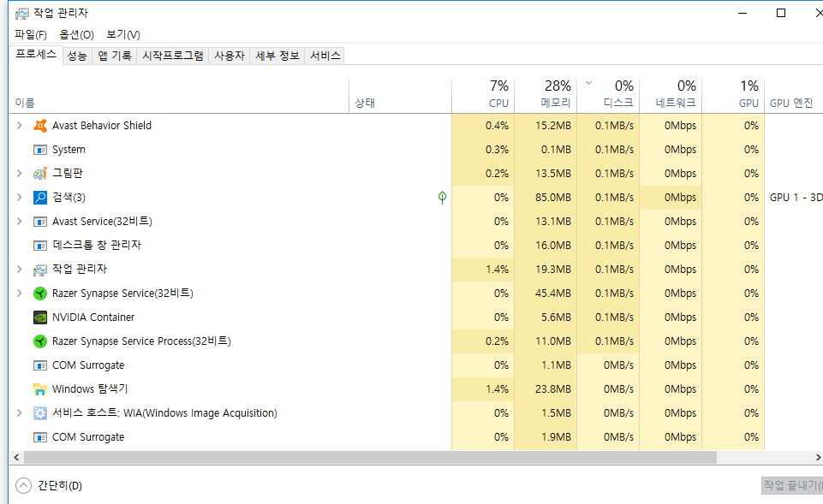Sort by the 네트워크 column header
The height and width of the screenshot is (504, 823).
point(671,96)
